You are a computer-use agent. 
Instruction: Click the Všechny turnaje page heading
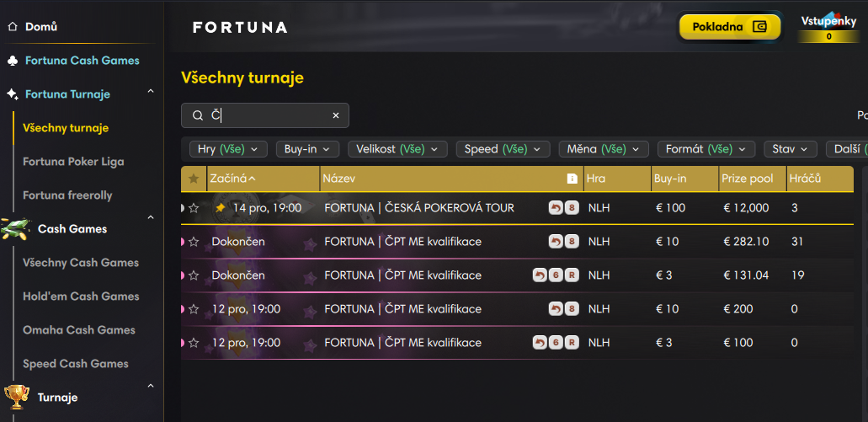pyautogui.click(x=242, y=78)
